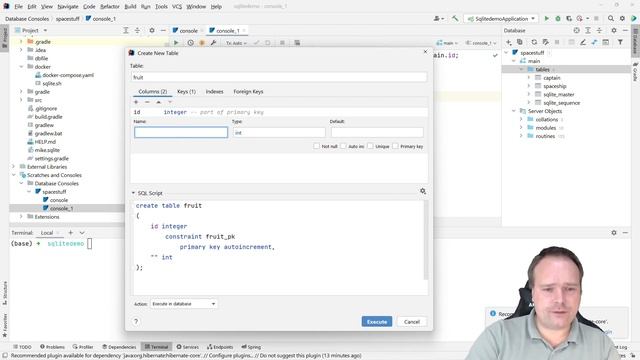Open Project panel gear options
The image size is (640, 360).
[x=151, y=30]
